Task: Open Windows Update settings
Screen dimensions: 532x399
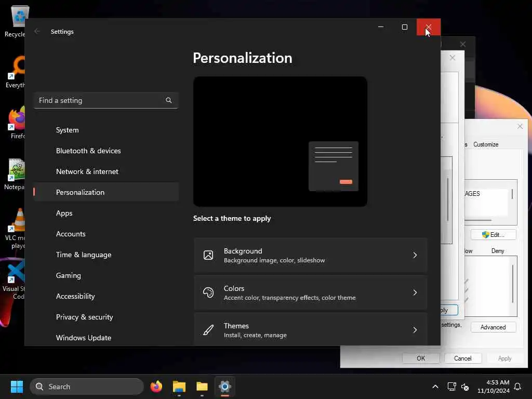Action: coord(106,338)
